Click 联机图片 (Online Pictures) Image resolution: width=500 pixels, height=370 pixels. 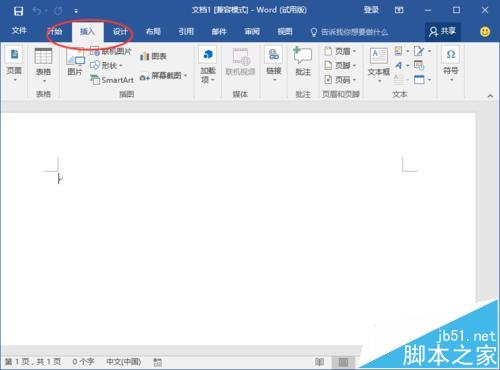tap(111, 51)
